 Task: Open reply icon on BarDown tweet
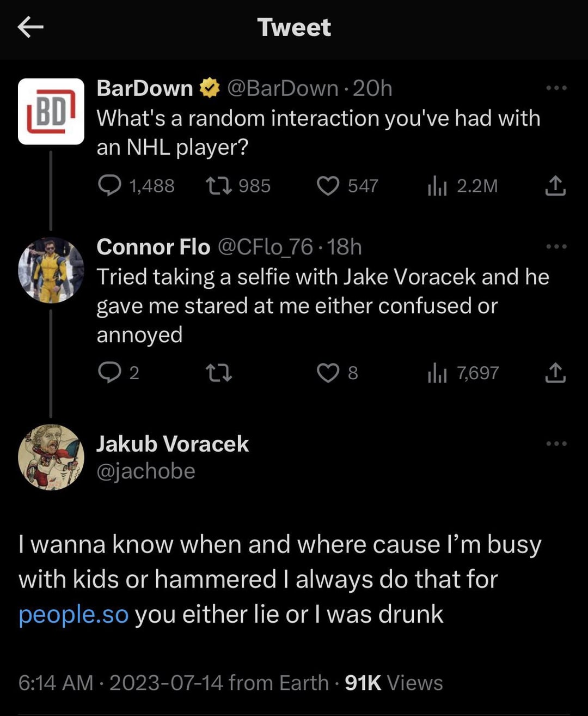[x=109, y=186]
